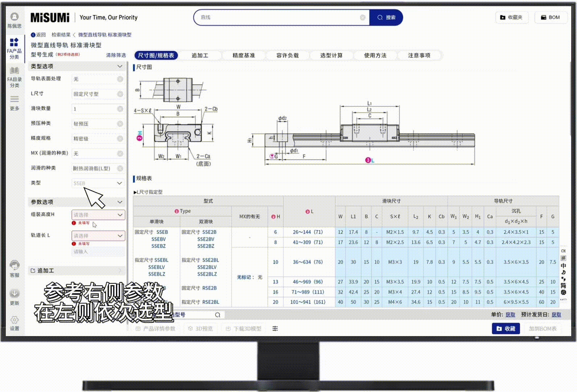Image resolution: width=577 pixels, height=392 pixels.
Task: Click the 中 input method indicator
Action: 563,266
